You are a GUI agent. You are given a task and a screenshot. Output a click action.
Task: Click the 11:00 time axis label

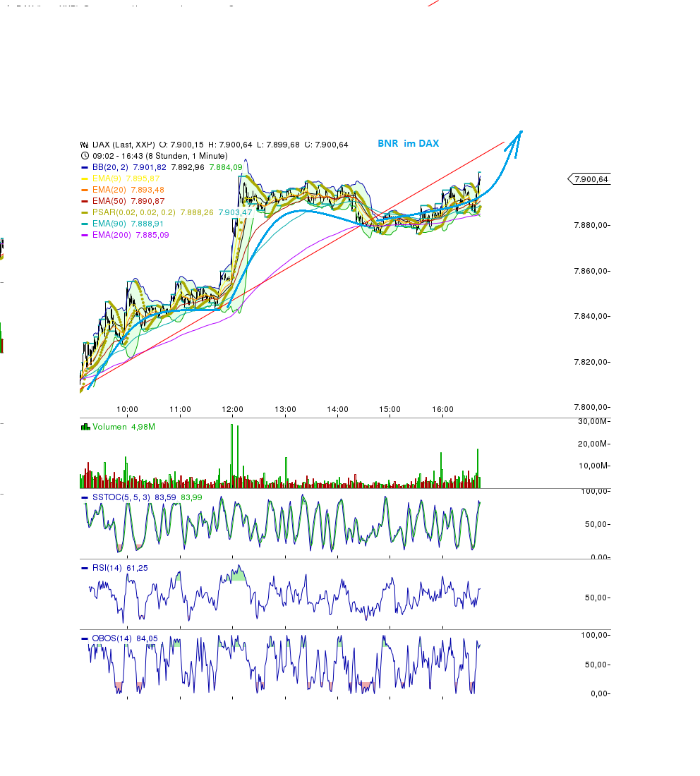[x=180, y=410]
